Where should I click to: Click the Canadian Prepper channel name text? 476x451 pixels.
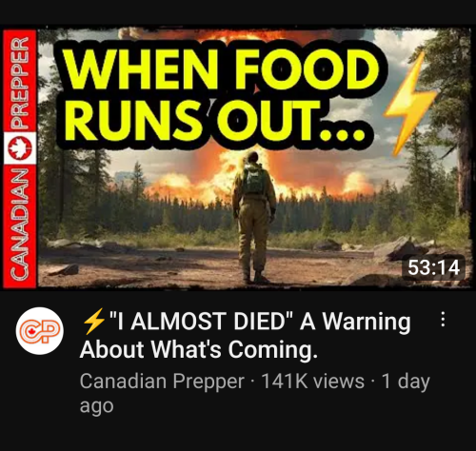pyautogui.click(x=162, y=381)
